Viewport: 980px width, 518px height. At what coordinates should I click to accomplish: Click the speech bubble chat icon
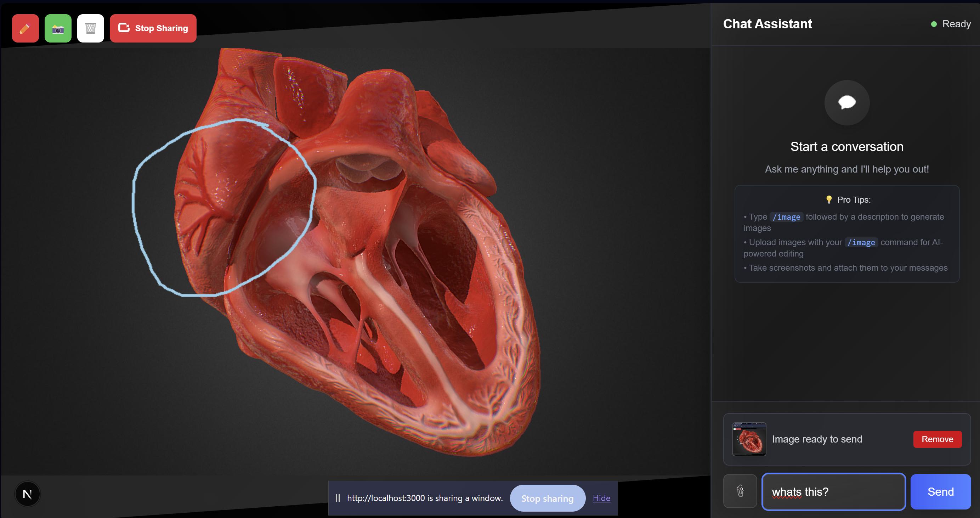(846, 102)
